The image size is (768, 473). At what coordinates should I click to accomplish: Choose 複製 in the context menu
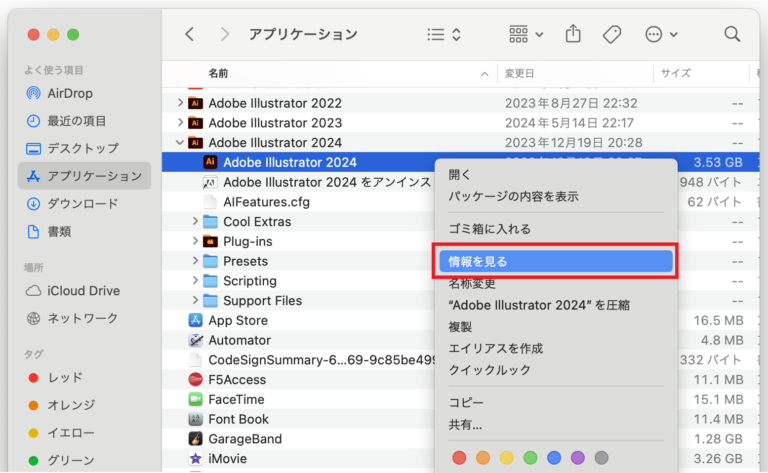click(x=556, y=327)
